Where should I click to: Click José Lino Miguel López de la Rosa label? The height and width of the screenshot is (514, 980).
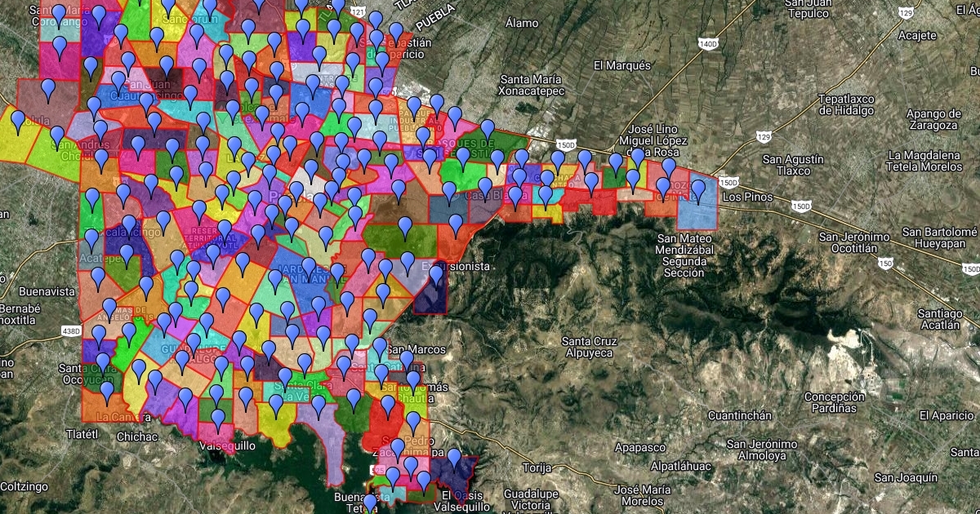click(x=653, y=141)
